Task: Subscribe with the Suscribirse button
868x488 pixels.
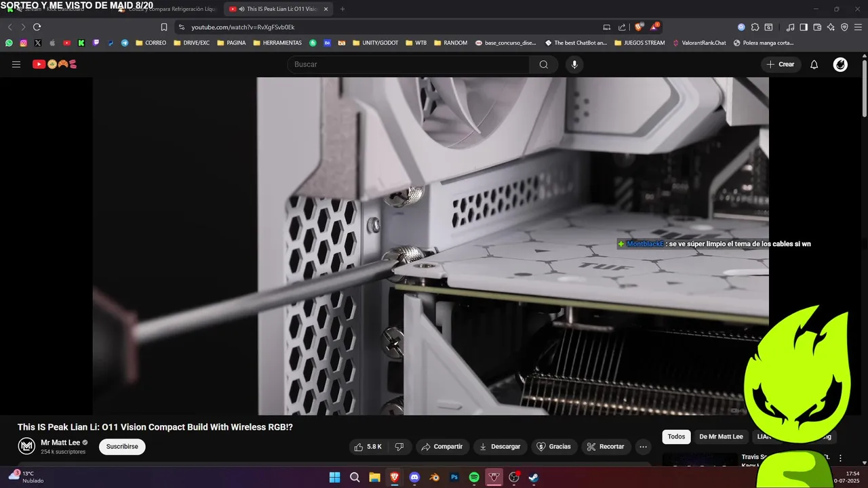Action: (x=122, y=447)
